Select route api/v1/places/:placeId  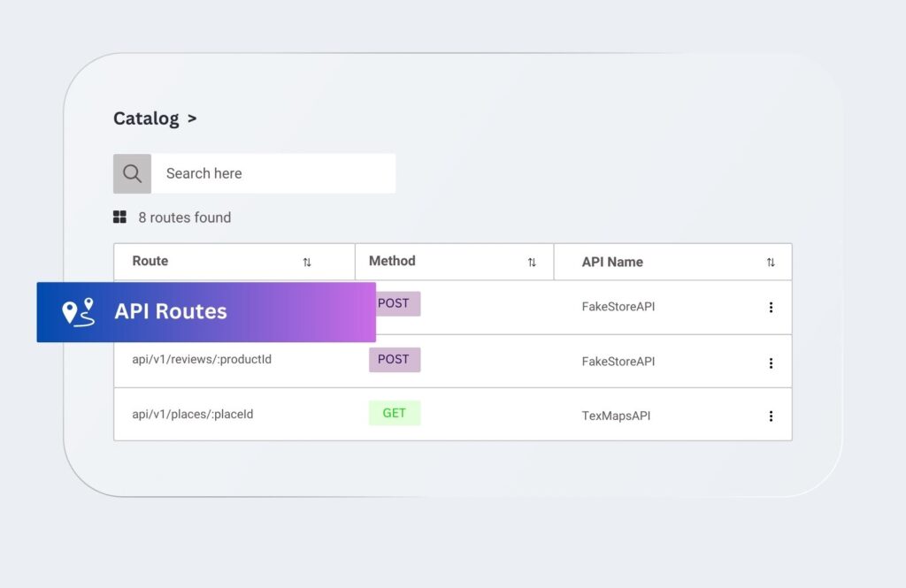click(x=192, y=414)
